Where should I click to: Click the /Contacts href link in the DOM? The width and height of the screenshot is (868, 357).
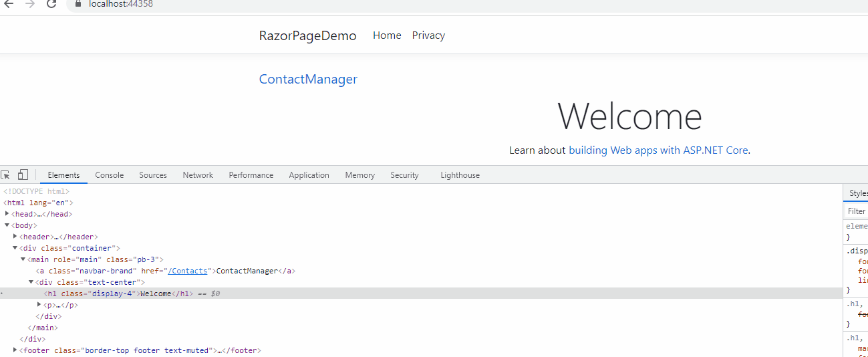(188, 271)
